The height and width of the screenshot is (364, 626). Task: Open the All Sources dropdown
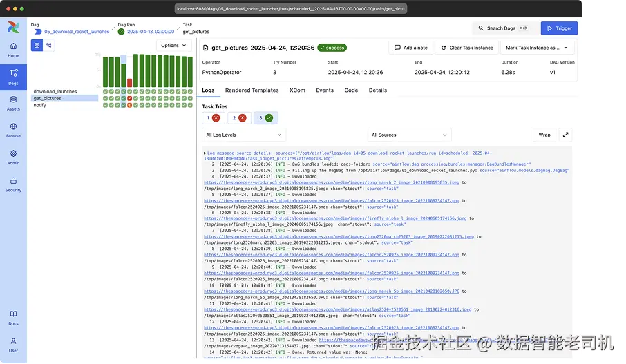pyautogui.click(x=409, y=135)
